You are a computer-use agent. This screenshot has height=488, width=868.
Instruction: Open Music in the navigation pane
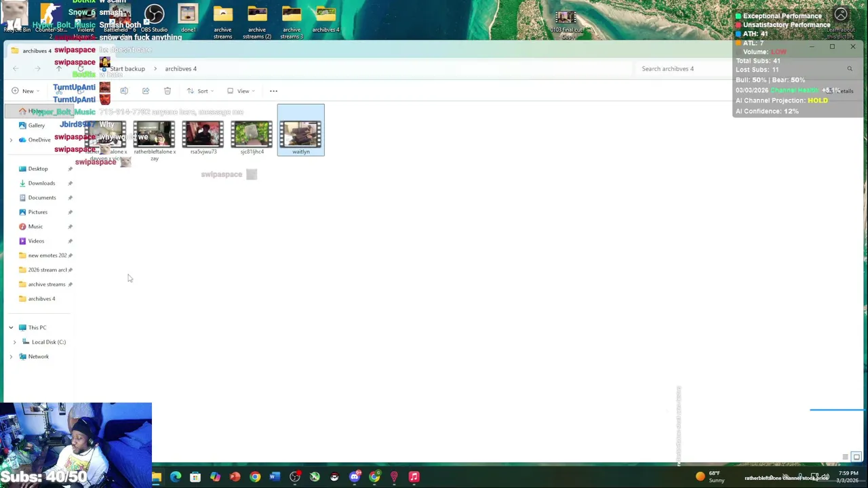[x=35, y=226]
